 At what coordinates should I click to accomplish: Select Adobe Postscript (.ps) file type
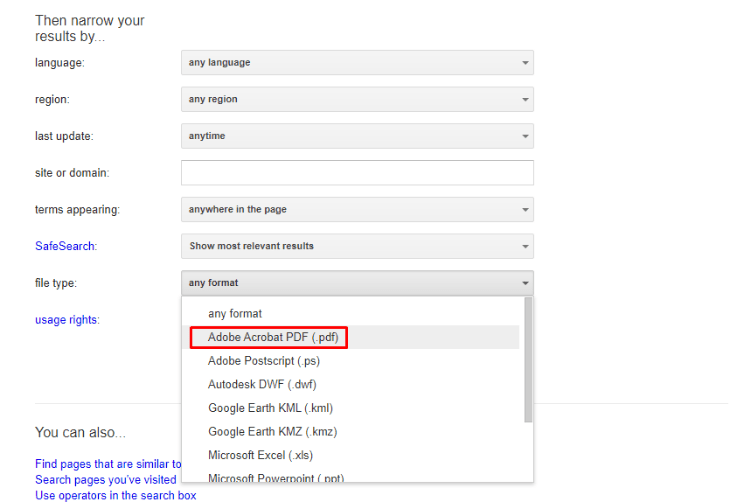click(262, 361)
